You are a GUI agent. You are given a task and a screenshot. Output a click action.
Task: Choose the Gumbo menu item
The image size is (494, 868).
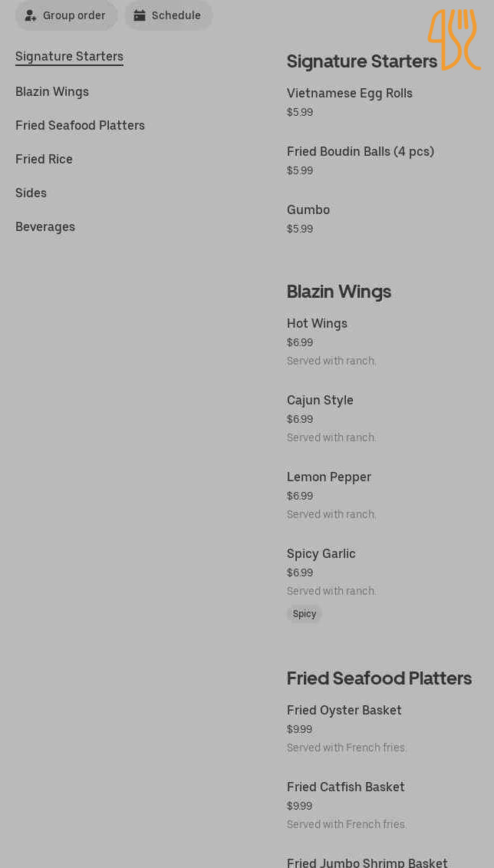(x=308, y=210)
